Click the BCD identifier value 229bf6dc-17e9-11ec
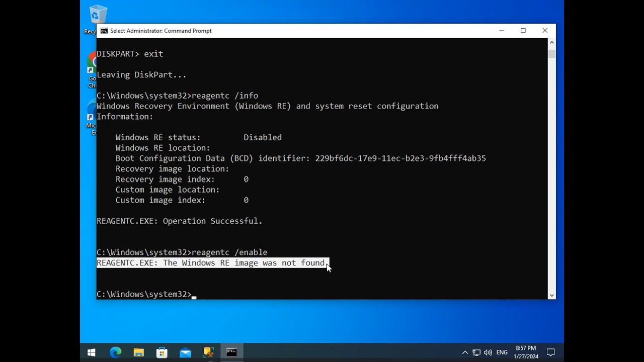Viewport: 644px width, 362px height. (400, 158)
